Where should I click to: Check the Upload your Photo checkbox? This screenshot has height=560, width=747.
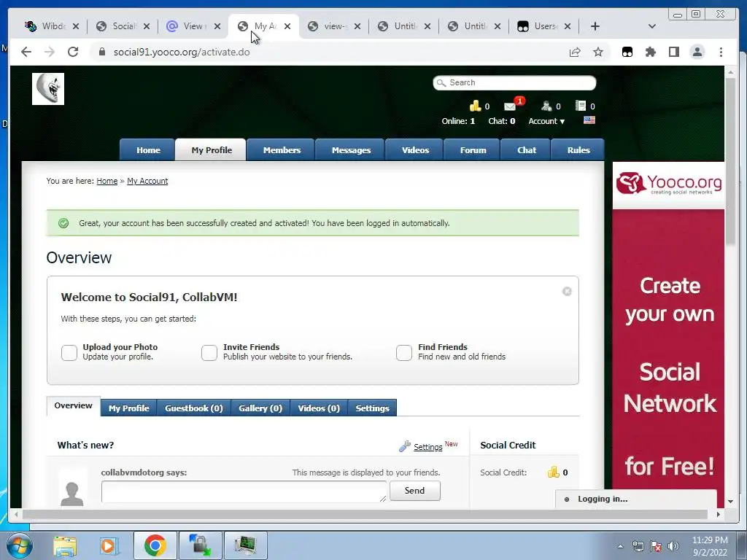[69, 352]
